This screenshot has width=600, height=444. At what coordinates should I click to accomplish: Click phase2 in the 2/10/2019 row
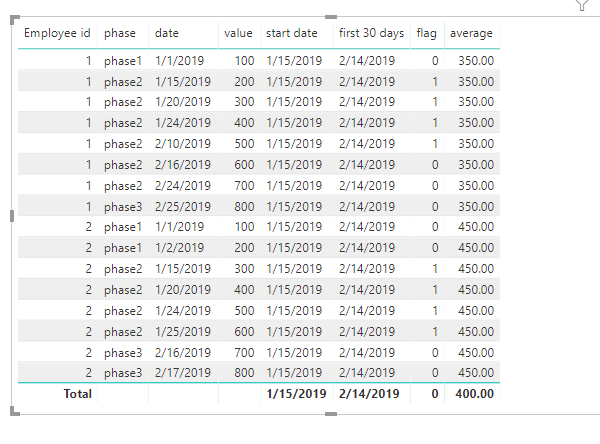pyautogui.click(x=123, y=144)
